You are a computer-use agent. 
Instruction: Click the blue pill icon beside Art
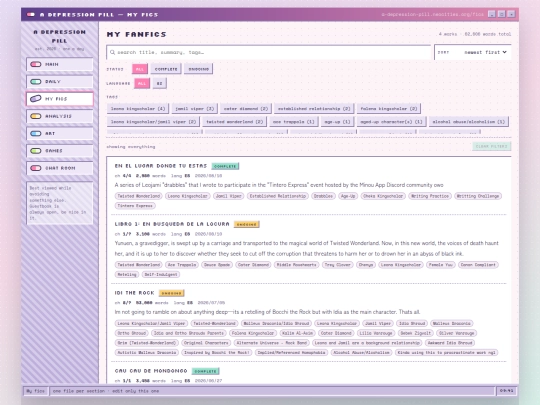tap(35, 133)
